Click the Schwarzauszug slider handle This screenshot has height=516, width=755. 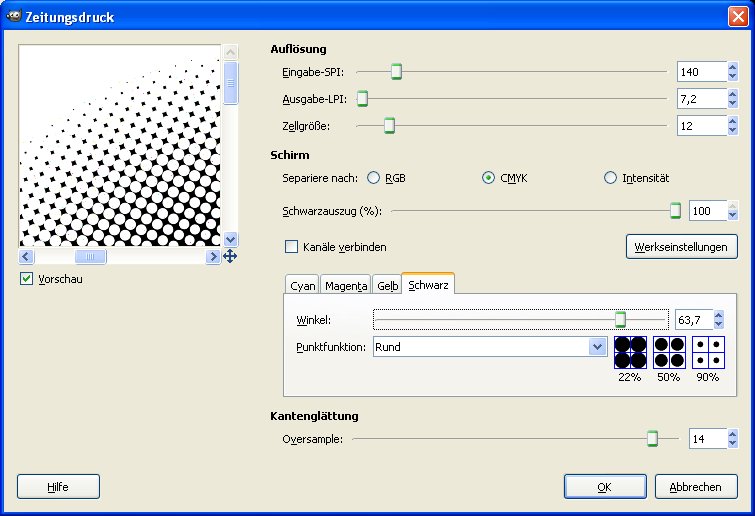676,210
